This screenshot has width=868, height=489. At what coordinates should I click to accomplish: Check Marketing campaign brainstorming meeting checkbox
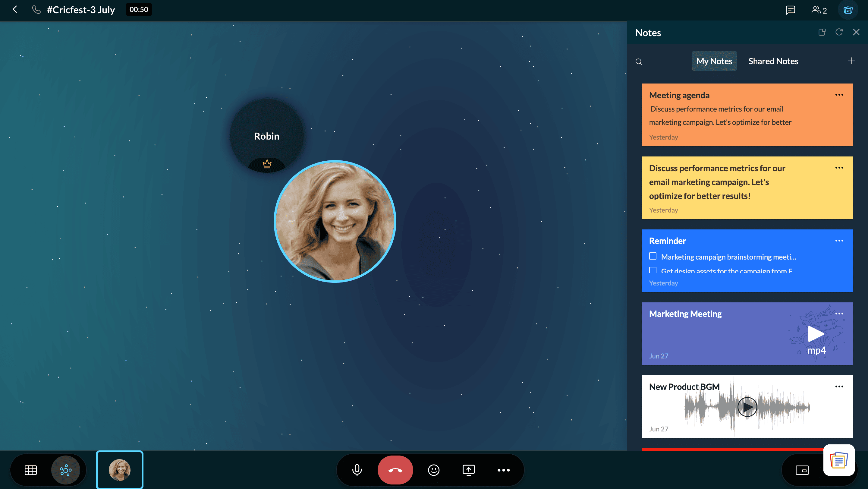[653, 256]
